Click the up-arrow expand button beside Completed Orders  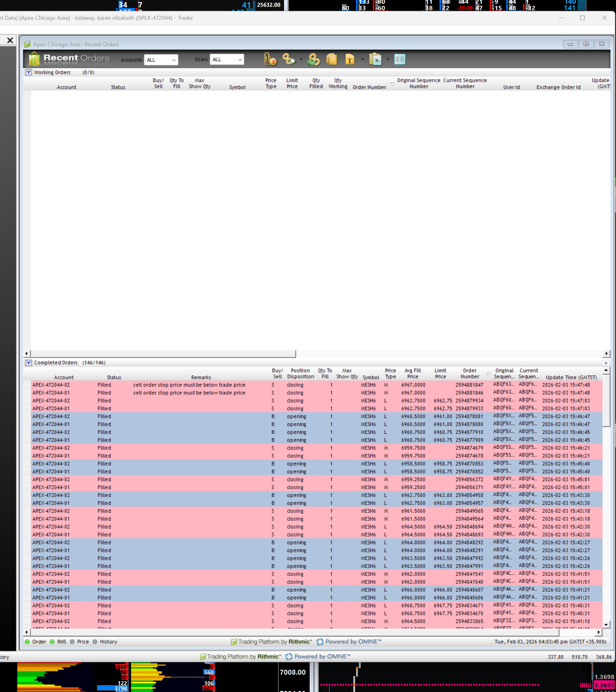605,363
